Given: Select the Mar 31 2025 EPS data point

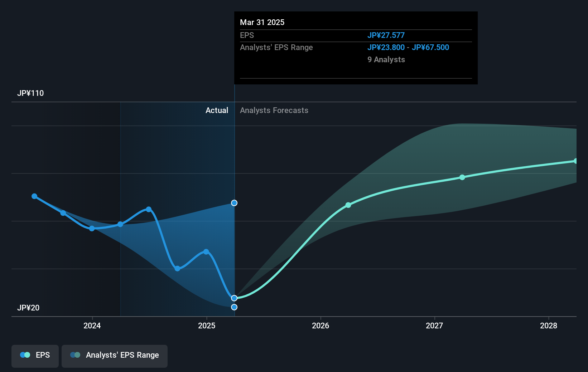Looking at the screenshot, I should [234, 298].
